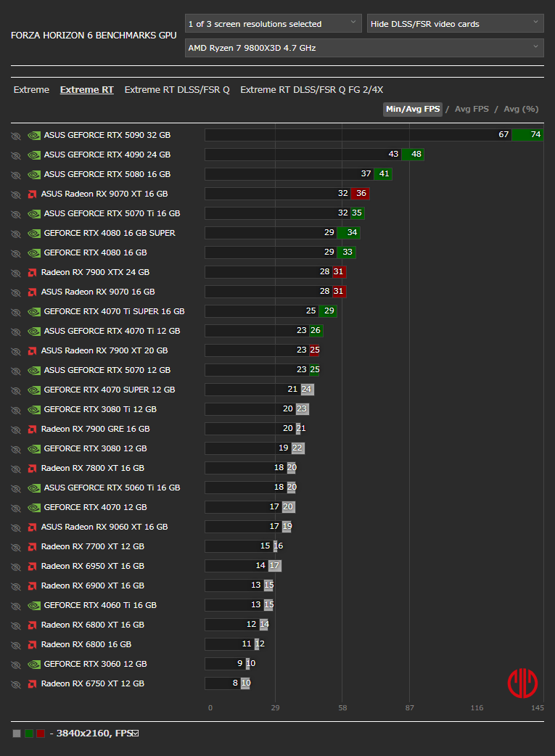Switch view to Avg FPS
The height and width of the screenshot is (756, 555).
[472, 109]
